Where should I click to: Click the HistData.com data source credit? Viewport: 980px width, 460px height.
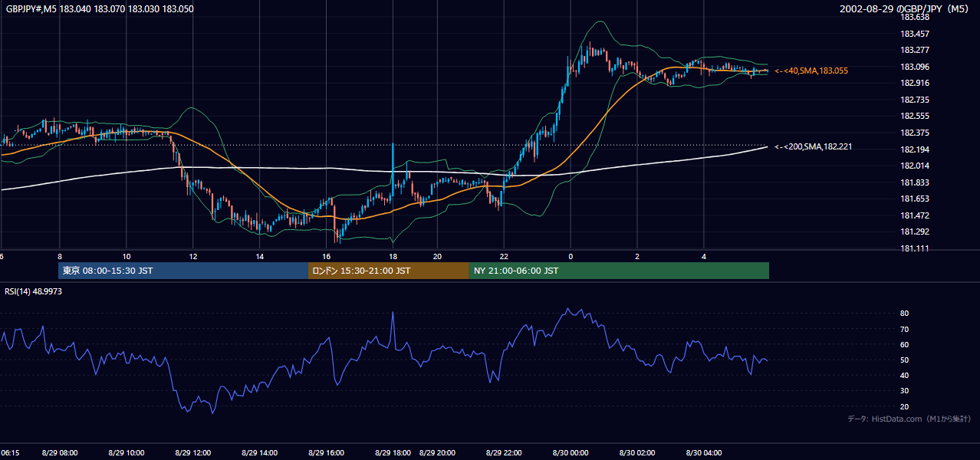pyautogui.click(x=909, y=419)
